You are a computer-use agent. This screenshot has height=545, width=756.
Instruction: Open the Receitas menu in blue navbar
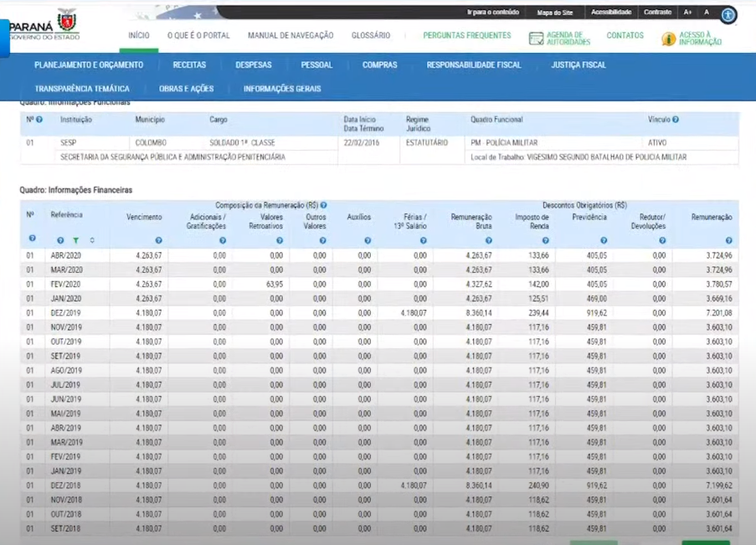189,65
